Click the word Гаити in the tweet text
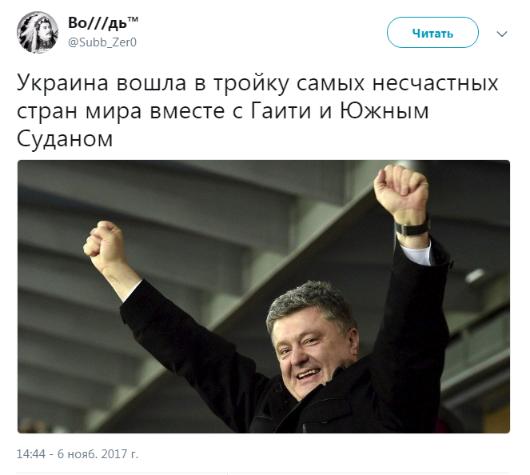Screen dimensions: 530x475 (x=281, y=111)
